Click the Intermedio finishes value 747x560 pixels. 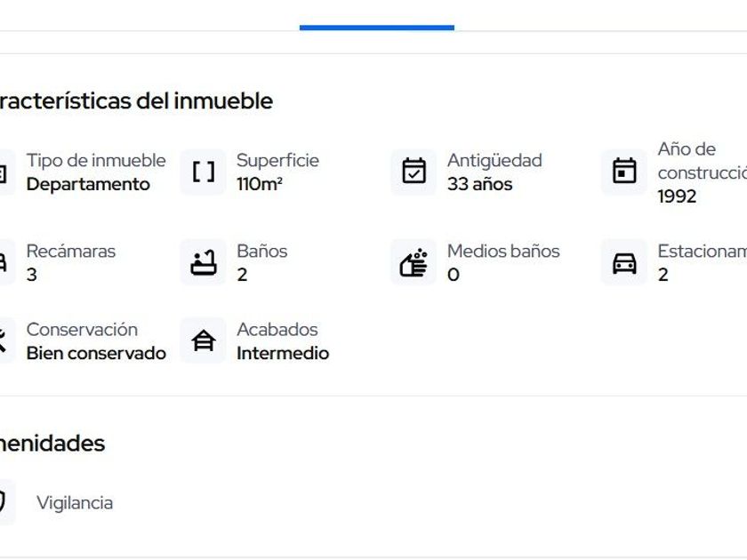click(x=282, y=353)
